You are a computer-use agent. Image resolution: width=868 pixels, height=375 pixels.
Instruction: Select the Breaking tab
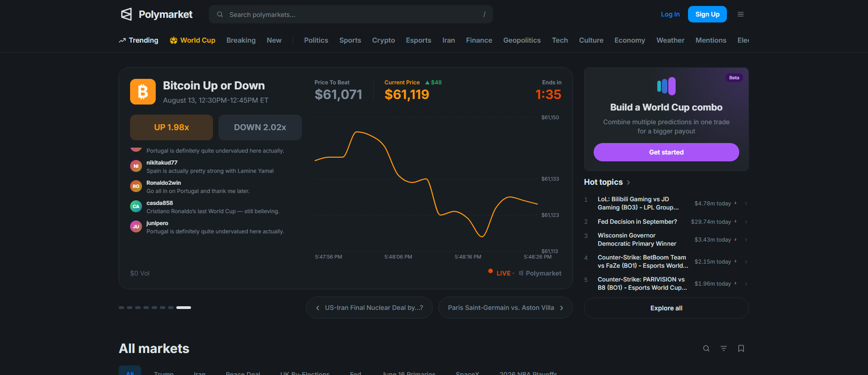coord(241,40)
